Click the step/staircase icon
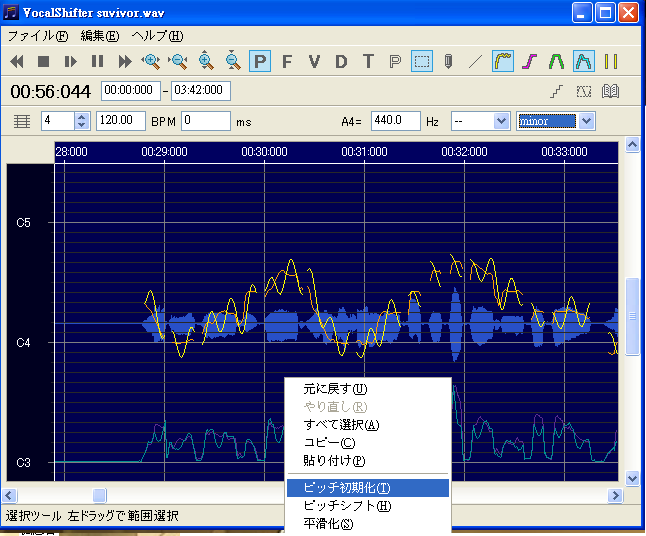The image size is (646, 536). pyautogui.click(x=557, y=91)
